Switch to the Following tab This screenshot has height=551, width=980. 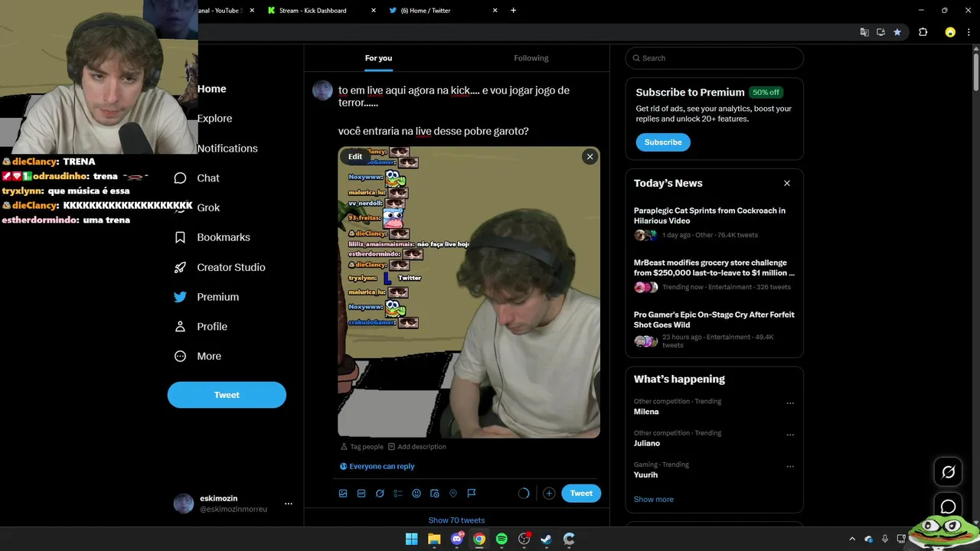tap(531, 58)
